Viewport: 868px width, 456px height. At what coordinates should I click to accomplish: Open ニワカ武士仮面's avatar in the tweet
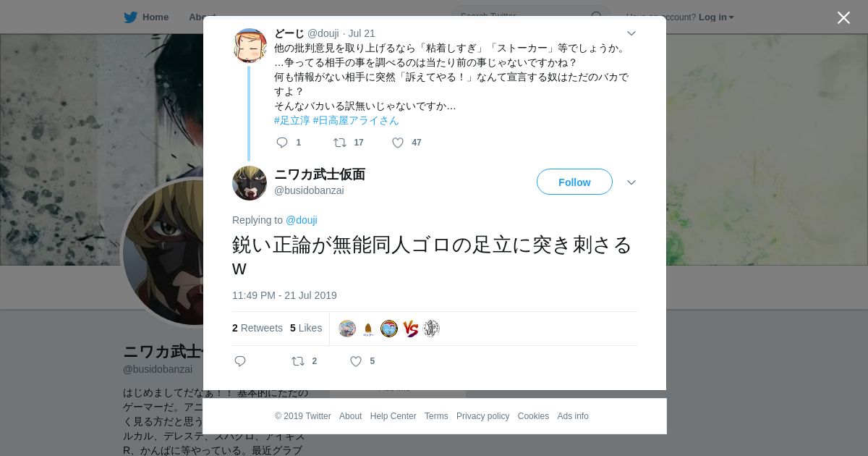pyautogui.click(x=250, y=183)
